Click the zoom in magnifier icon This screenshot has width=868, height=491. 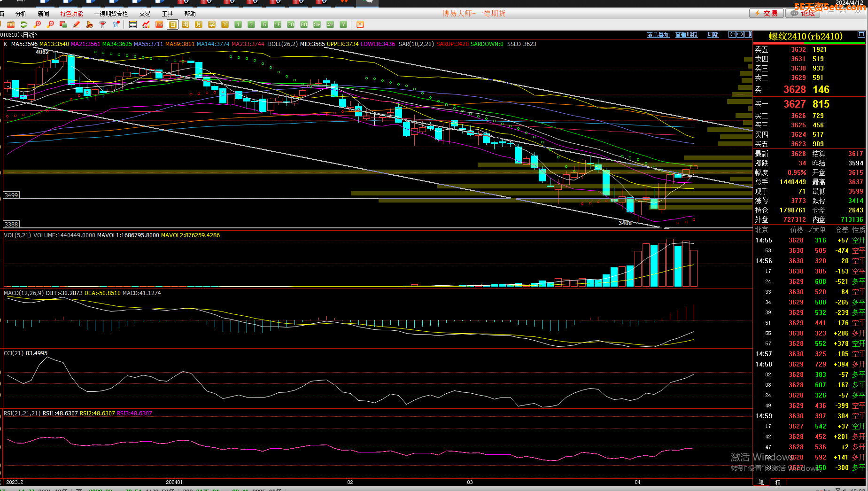(38, 24)
